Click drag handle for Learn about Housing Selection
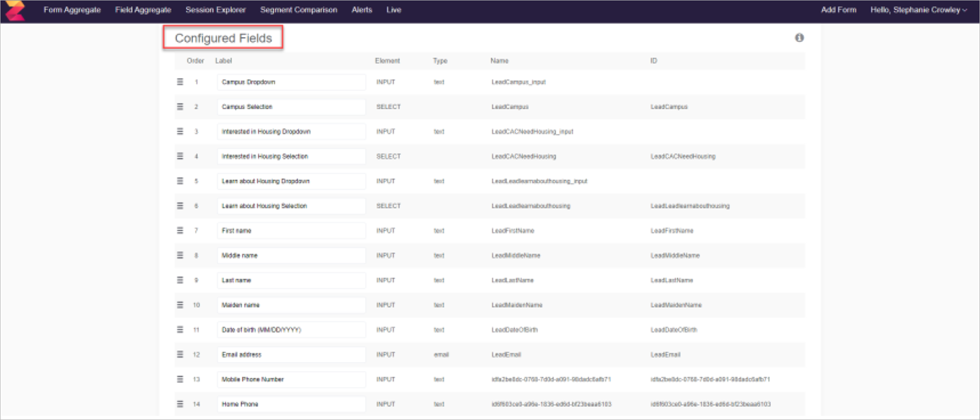980x420 pixels. click(180, 205)
